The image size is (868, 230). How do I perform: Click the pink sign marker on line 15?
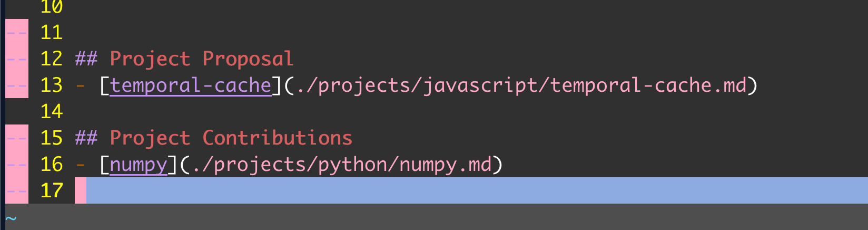[17, 138]
